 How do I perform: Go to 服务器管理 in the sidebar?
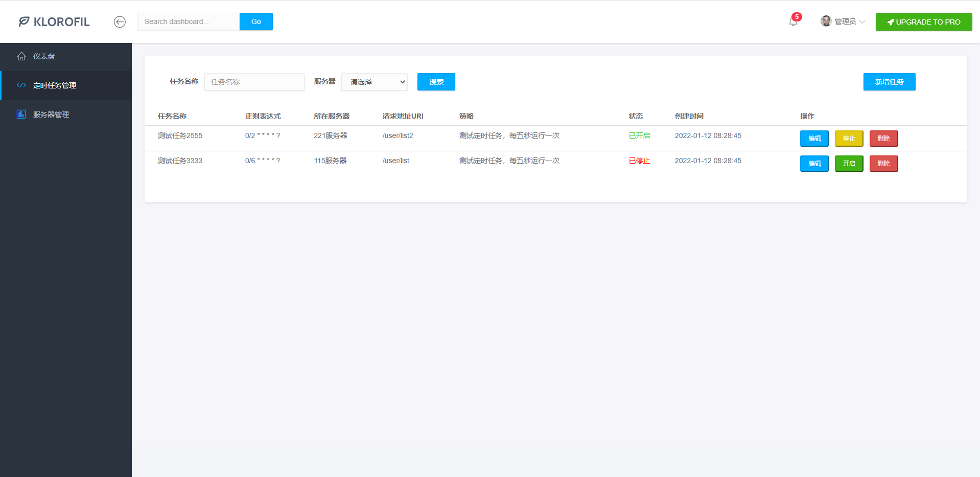pyautogui.click(x=66, y=115)
